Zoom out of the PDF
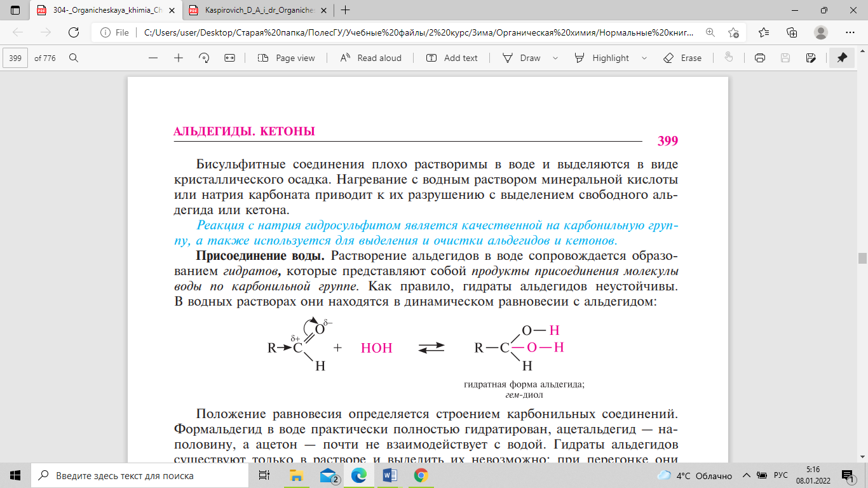Screen dimensions: 868x488 click(x=153, y=58)
